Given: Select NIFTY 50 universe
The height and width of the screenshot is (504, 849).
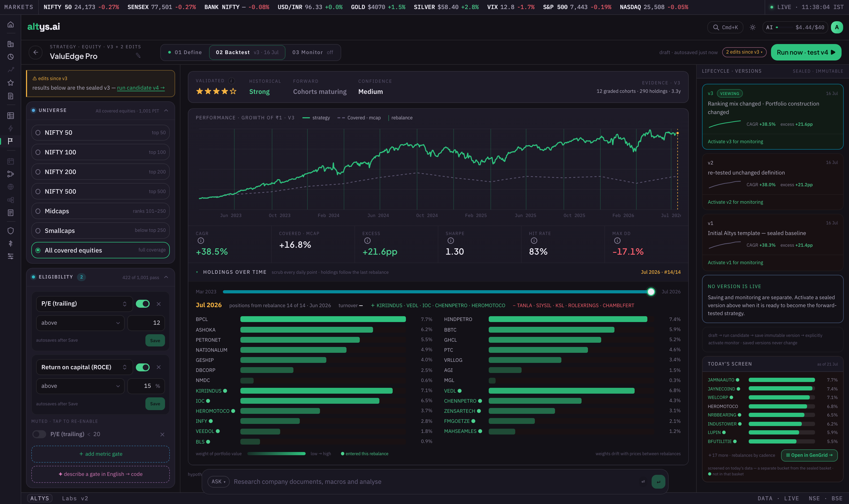Looking at the screenshot, I should click(x=101, y=133).
